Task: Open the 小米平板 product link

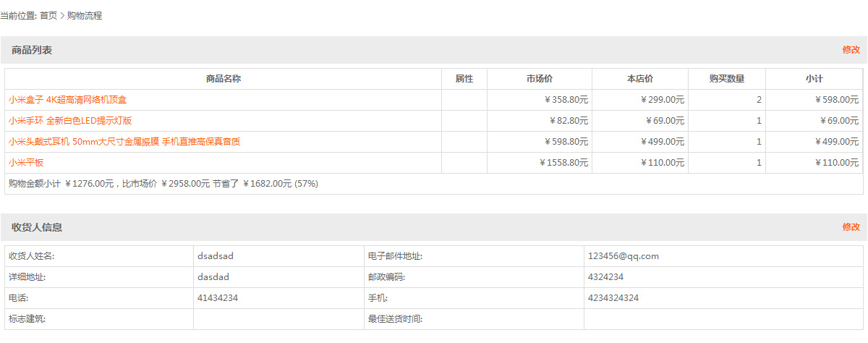Action: 26,163
